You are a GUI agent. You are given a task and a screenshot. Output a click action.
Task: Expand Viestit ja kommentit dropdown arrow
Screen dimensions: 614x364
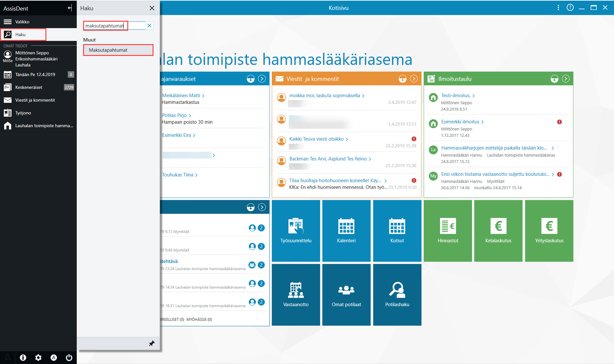pyautogui.click(x=402, y=79)
